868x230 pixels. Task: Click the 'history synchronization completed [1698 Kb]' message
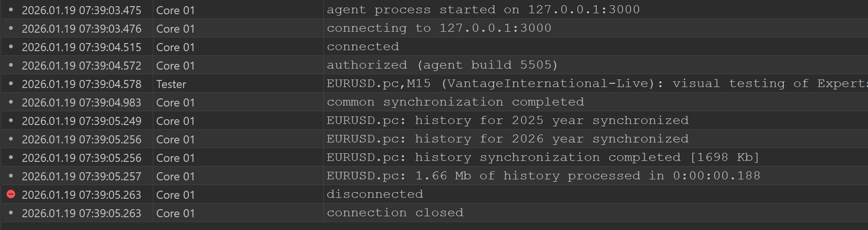(x=542, y=157)
